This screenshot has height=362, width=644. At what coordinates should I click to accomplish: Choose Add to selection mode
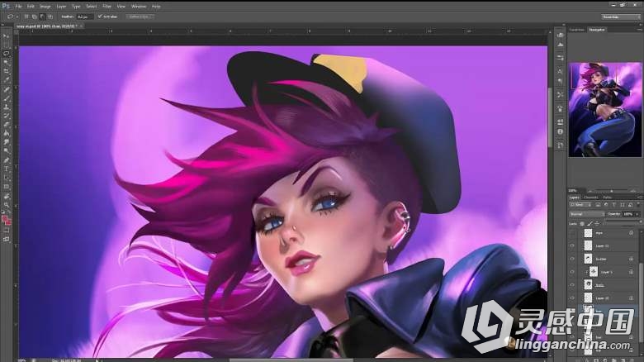point(35,17)
